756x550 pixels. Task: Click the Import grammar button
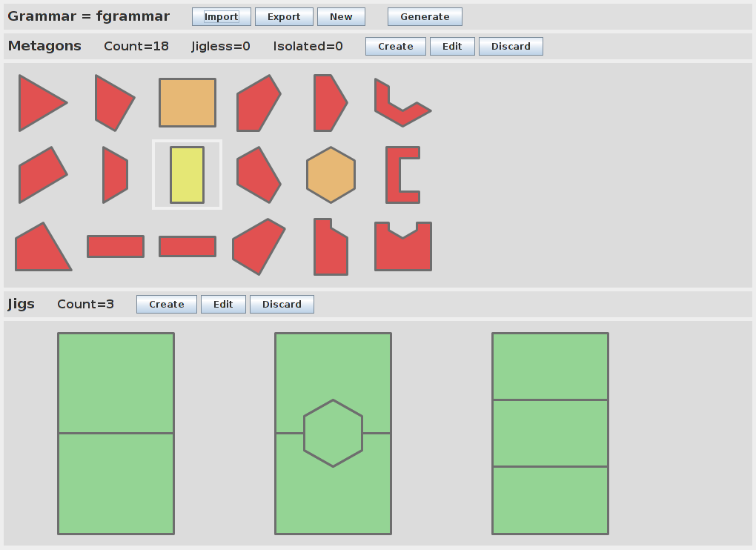[x=221, y=17]
